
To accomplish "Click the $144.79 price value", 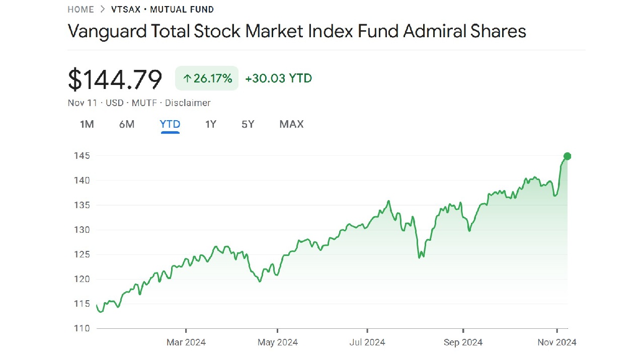I will (x=115, y=79).
